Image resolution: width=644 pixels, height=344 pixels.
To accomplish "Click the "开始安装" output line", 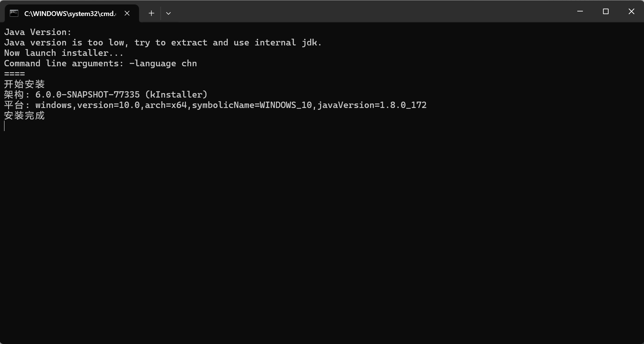I will (x=25, y=84).
